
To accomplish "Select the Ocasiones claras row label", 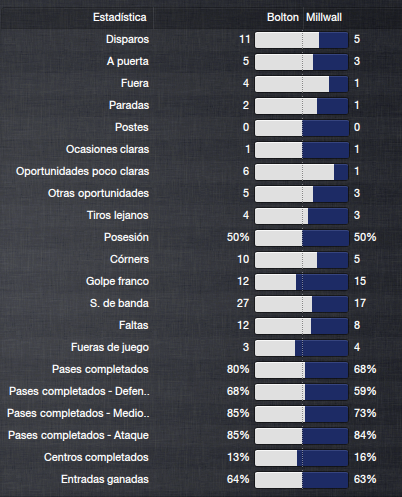I will click(x=107, y=149).
